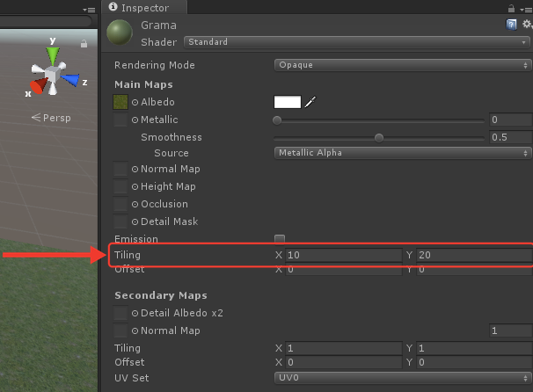Click the Occlusion texture slot
Image resolution: width=533 pixels, height=392 pixels.
[120, 204]
